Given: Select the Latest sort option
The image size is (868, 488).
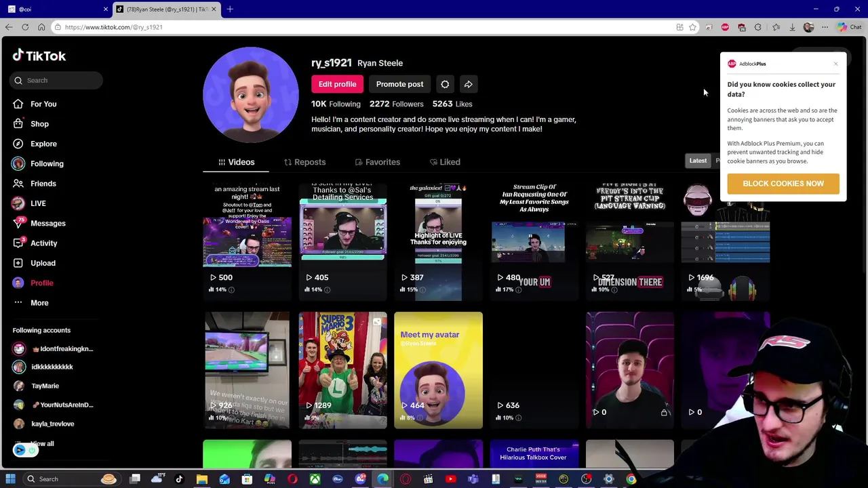Looking at the screenshot, I should click(x=698, y=161).
